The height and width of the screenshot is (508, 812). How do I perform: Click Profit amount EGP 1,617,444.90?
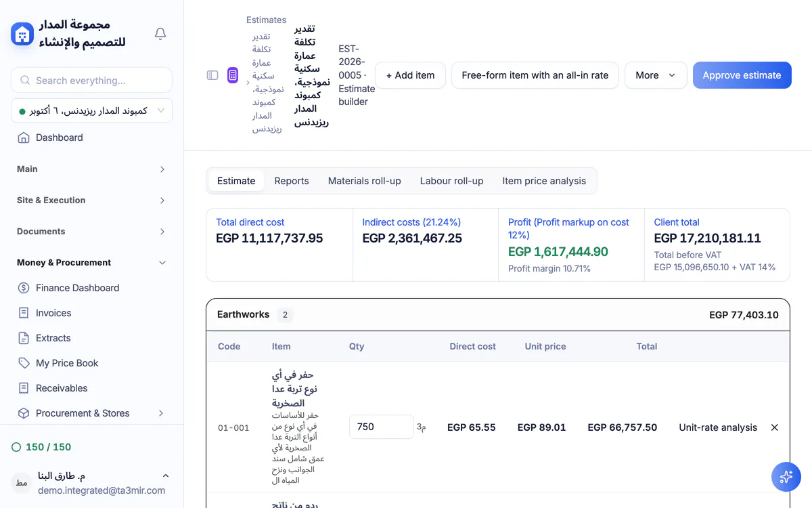(558, 252)
